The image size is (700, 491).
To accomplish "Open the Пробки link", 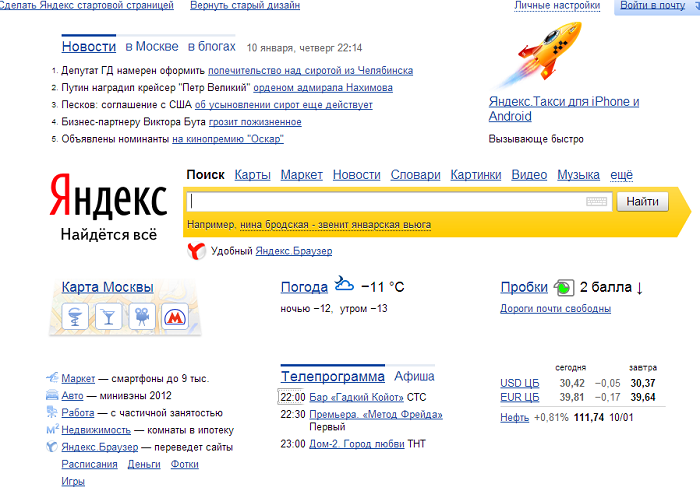I will tap(524, 287).
